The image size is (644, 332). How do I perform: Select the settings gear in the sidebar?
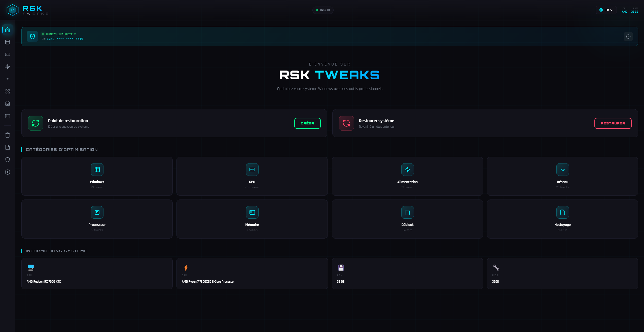click(x=8, y=91)
